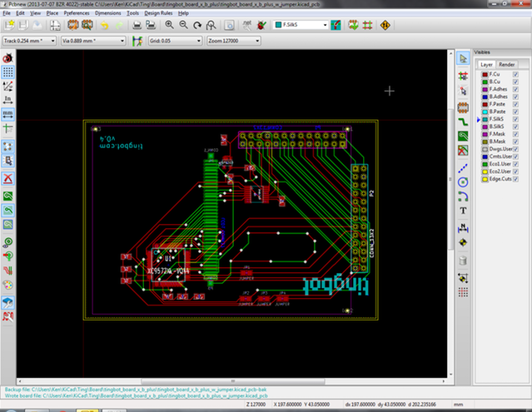Screen dimensions: 532x412
Task: Click the vertical scrollbar thumb beside canvas
Action: coord(450,179)
